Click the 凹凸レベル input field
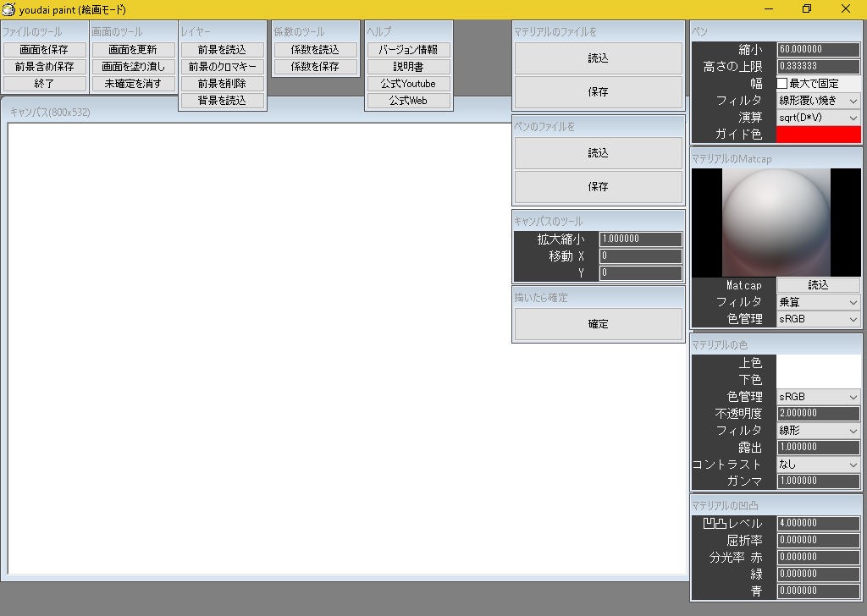Image resolution: width=867 pixels, height=616 pixels. click(x=818, y=524)
